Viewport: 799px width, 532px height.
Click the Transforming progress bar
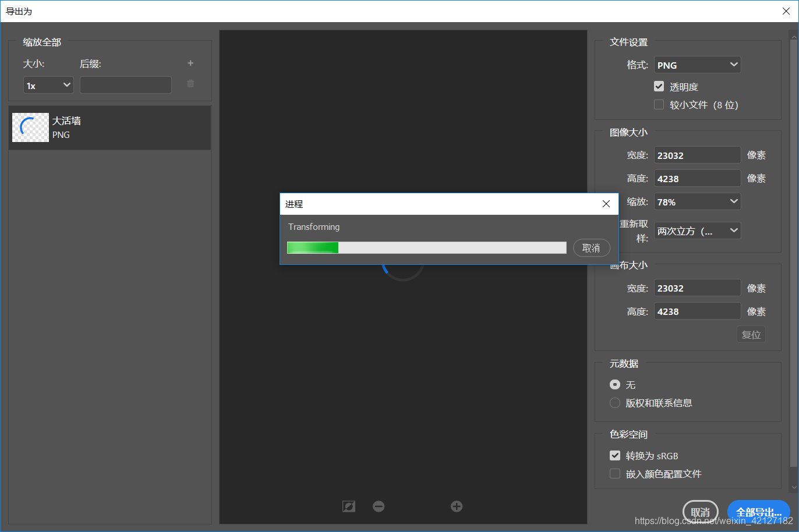[x=427, y=248]
